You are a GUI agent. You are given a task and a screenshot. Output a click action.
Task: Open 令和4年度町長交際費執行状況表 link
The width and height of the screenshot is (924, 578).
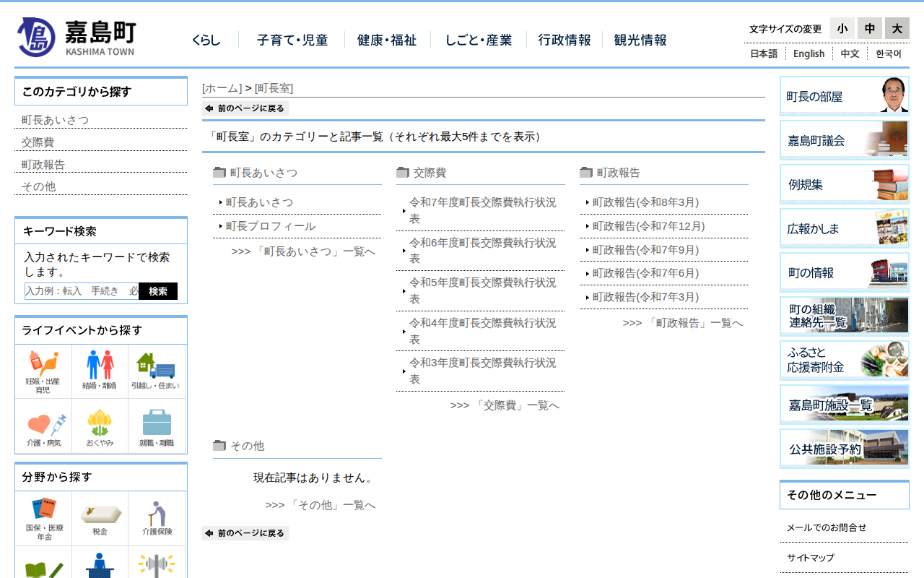coord(483,331)
